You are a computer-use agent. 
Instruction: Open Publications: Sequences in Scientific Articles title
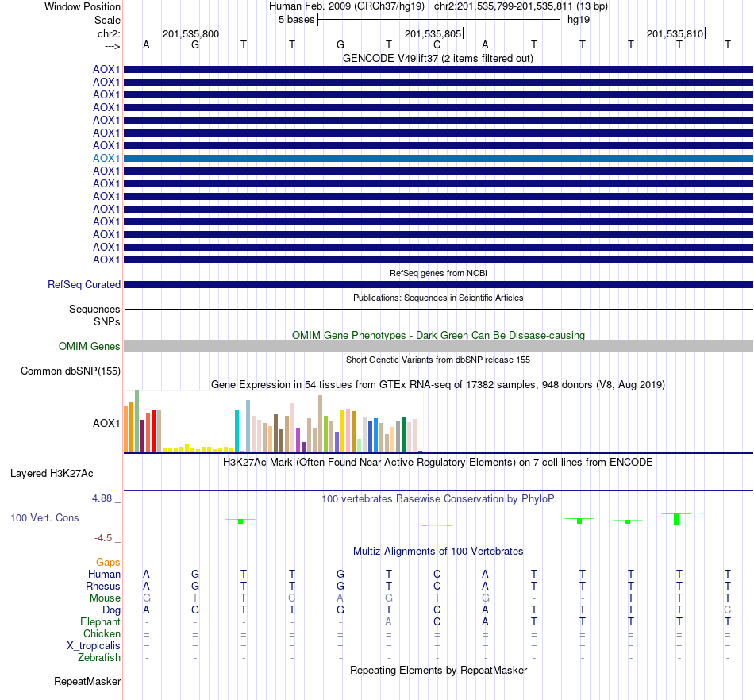(438, 298)
